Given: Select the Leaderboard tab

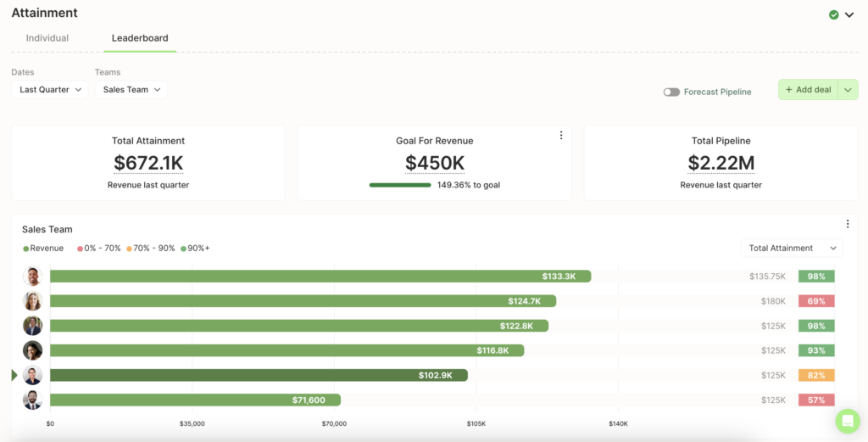Looking at the screenshot, I should click(x=140, y=38).
